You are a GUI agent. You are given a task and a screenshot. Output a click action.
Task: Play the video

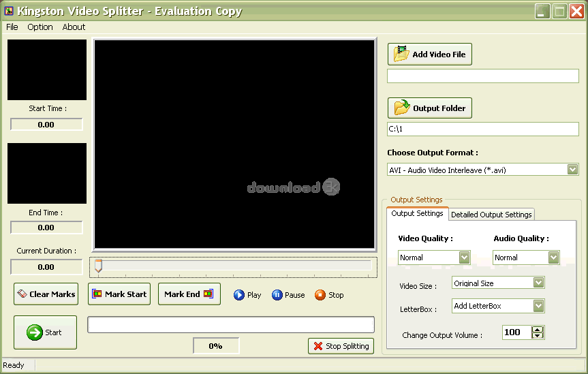(247, 295)
